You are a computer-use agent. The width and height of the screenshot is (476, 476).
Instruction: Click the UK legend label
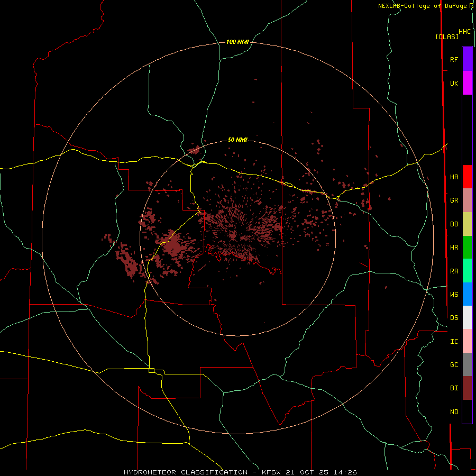pyautogui.click(x=454, y=83)
